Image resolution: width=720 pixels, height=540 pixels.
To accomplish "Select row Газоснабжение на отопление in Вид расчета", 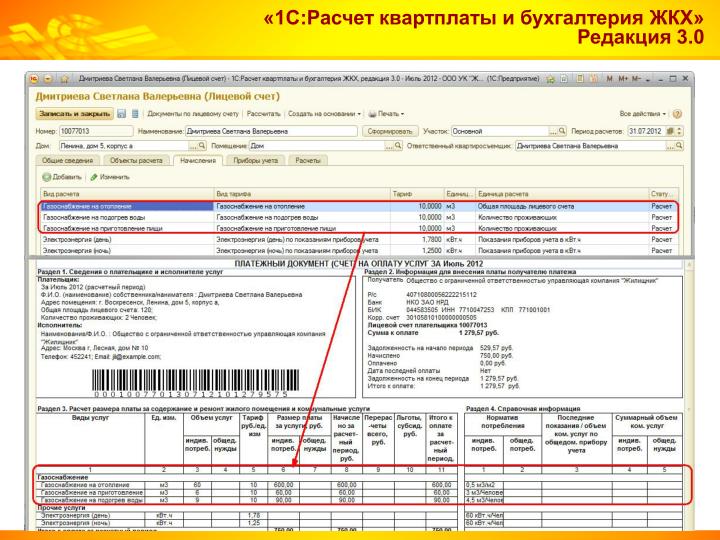I will (x=127, y=207).
